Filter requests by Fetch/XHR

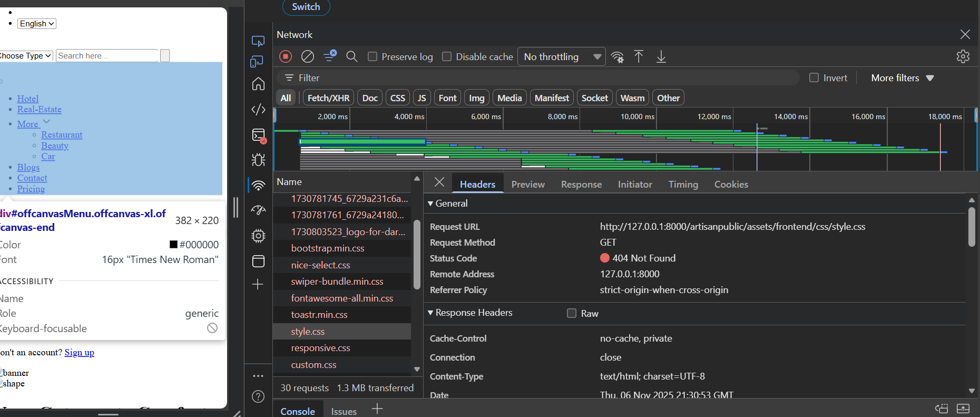click(328, 98)
